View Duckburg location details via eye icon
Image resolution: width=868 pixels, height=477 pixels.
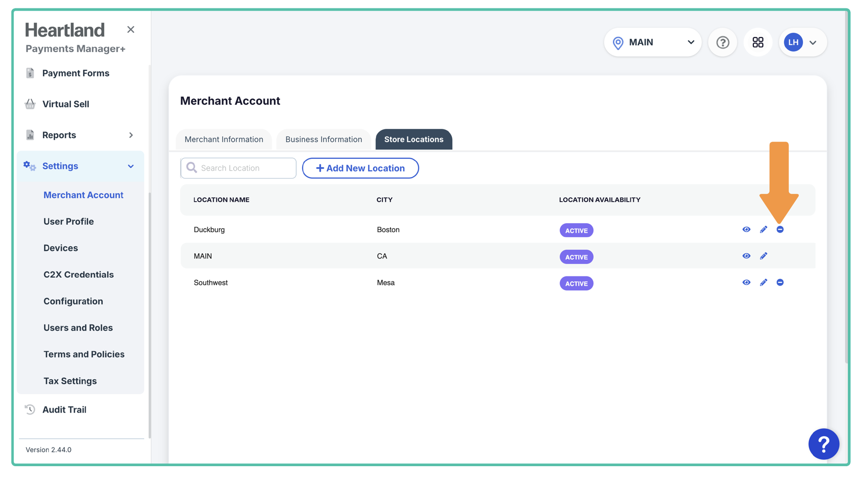[746, 230]
